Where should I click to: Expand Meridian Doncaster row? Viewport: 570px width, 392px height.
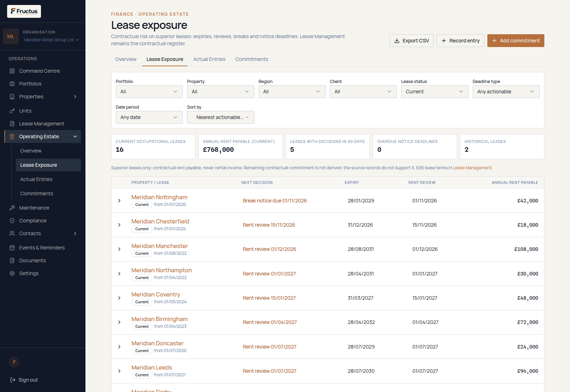pos(119,347)
